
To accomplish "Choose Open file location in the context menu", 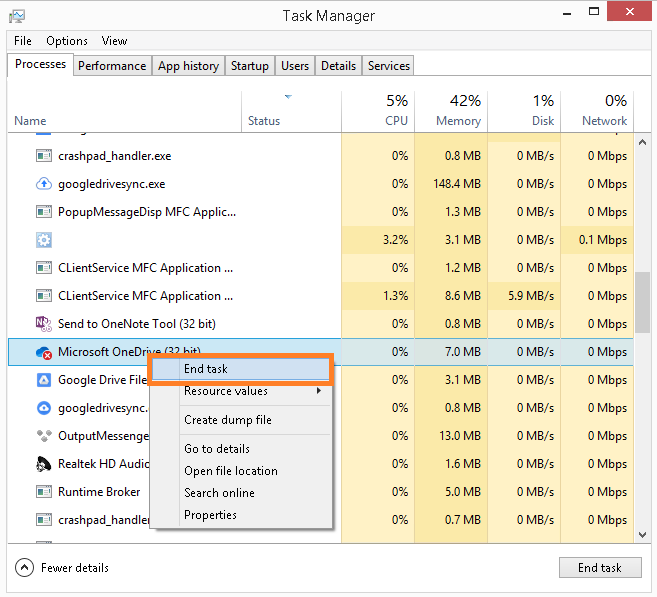I will tap(241, 471).
